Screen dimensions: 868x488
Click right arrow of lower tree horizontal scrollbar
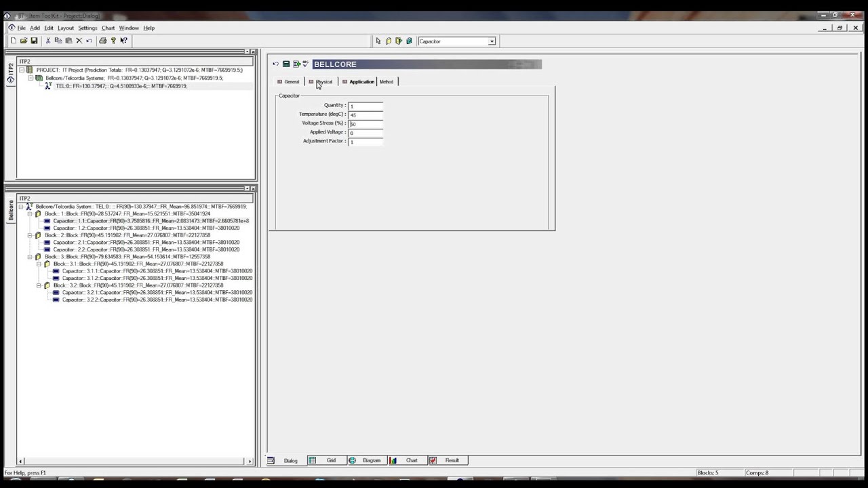pyautogui.click(x=250, y=462)
